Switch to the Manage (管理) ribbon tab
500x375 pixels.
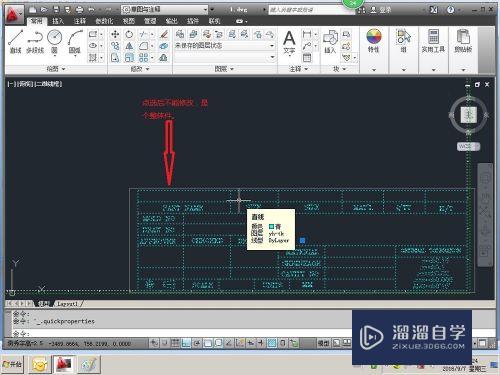(x=150, y=21)
